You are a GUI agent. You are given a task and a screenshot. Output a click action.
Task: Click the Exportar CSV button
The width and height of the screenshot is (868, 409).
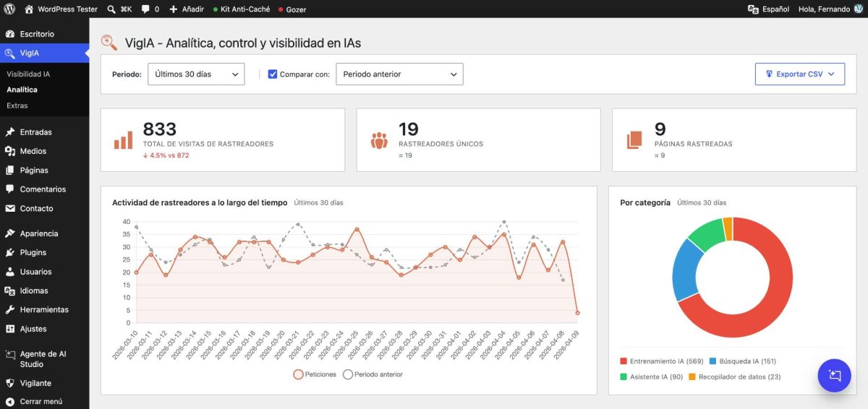[799, 74]
